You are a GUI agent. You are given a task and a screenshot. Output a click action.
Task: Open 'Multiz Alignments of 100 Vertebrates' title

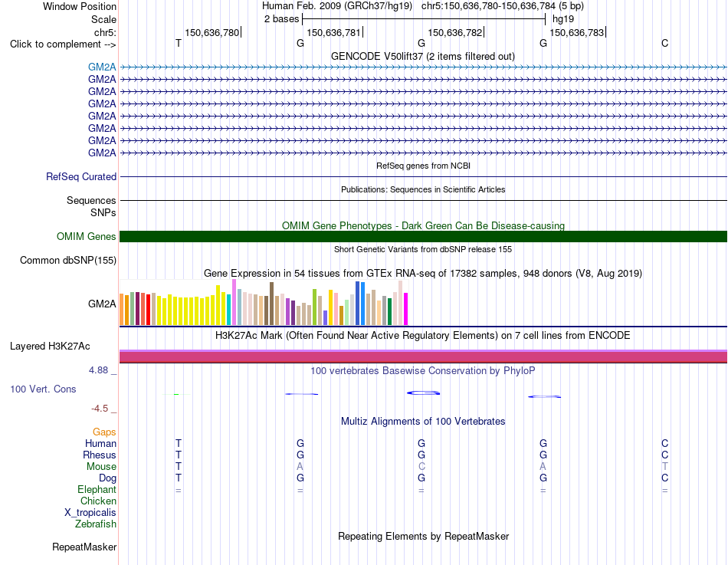click(x=423, y=422)
